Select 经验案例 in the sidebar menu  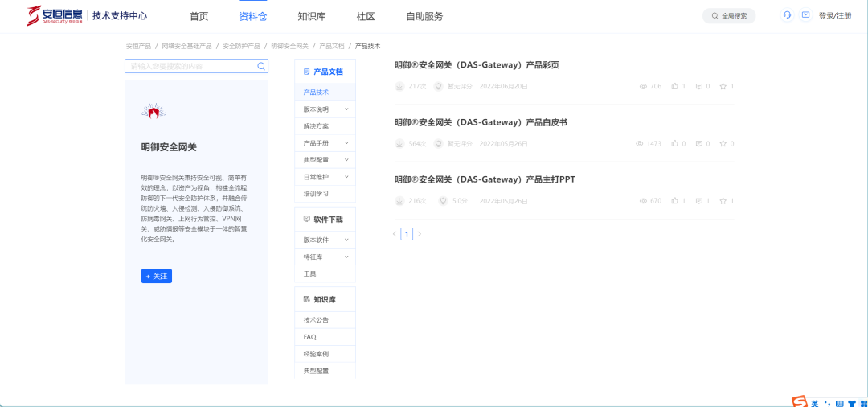pyautogui.click(x=325, y=354)
